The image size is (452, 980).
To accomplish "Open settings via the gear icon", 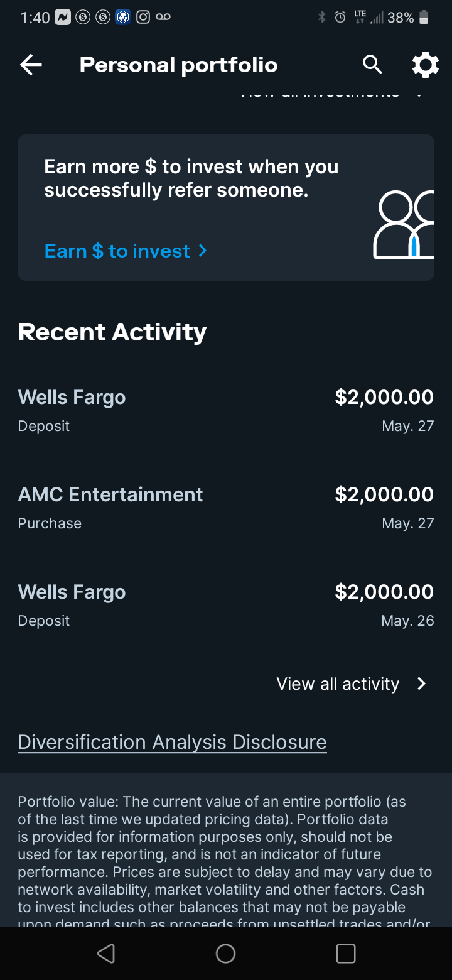I will pos(425,65).
